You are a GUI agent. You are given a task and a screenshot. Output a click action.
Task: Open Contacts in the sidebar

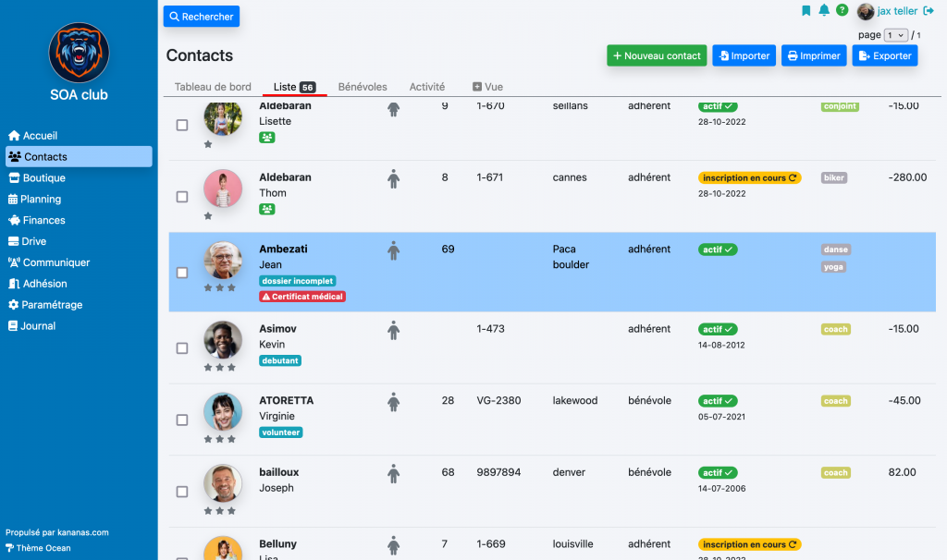[x=80, y=157]
